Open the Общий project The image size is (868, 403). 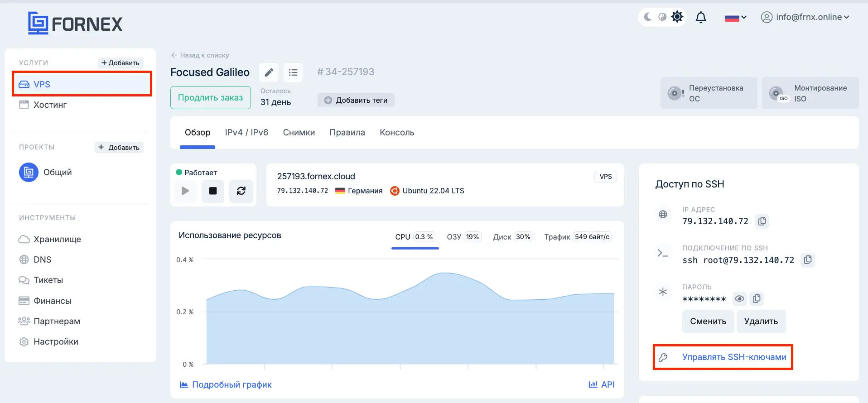(x=45, y=172)
